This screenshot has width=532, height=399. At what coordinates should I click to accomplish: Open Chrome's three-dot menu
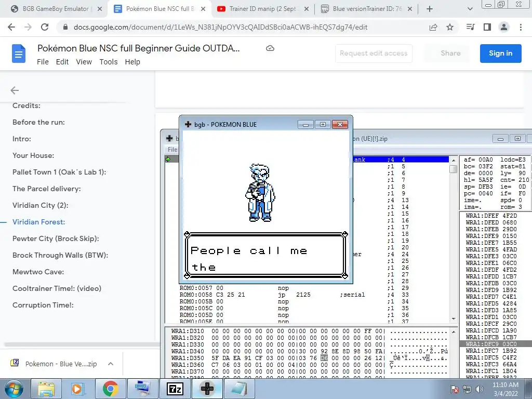click(521, 27)
